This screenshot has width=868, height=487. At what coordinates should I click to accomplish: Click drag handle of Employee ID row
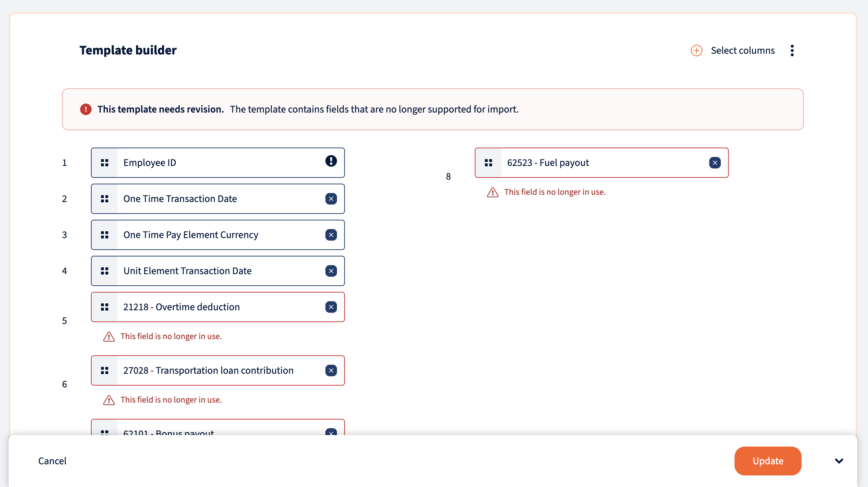(x=105, y=163)
